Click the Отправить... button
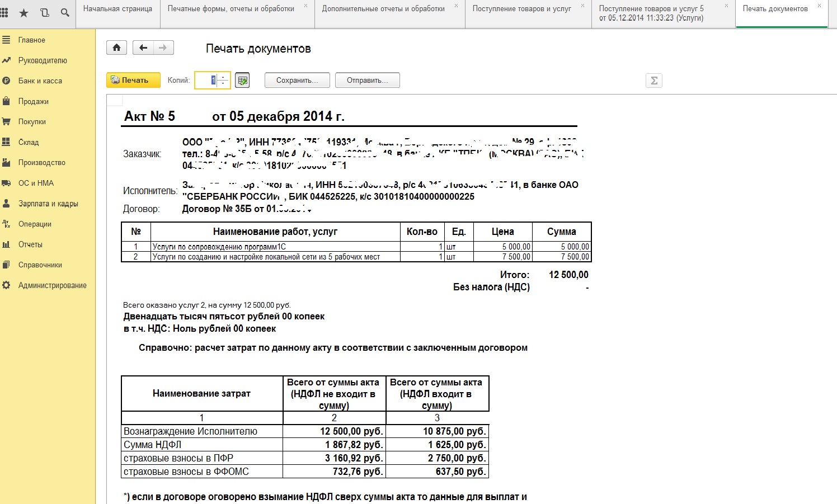This screenshot has width=837, height=504. tap(368, 81)
